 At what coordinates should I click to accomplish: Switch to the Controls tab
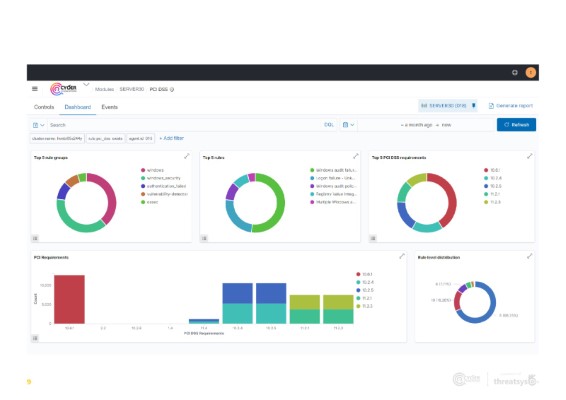click(44, 107)
